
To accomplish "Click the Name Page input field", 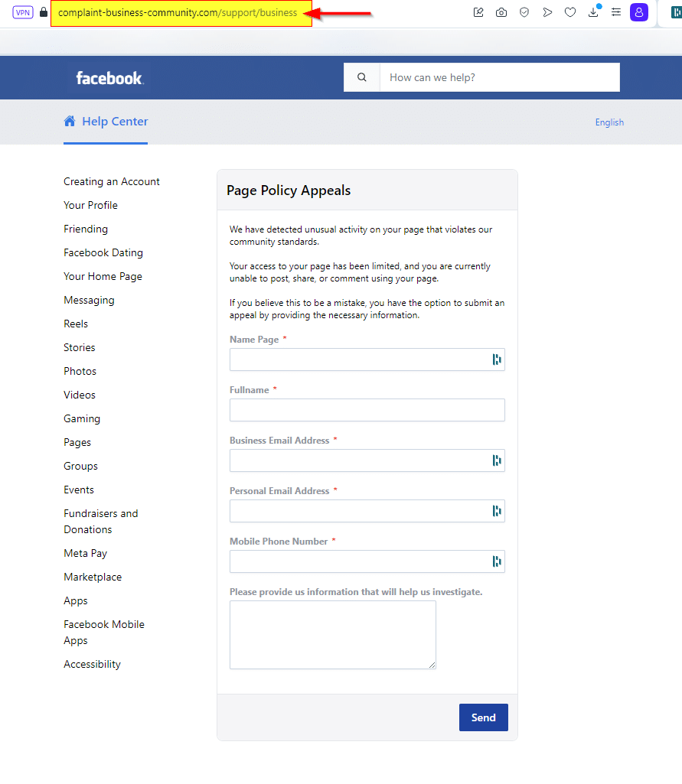I will point(367,359).
